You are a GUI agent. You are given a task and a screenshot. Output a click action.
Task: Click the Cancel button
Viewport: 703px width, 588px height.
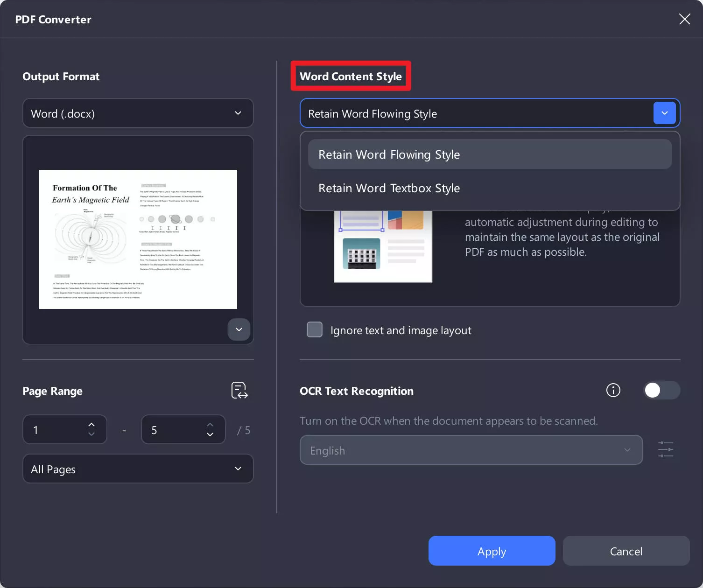pyautogui.click(x=626, y=551)
